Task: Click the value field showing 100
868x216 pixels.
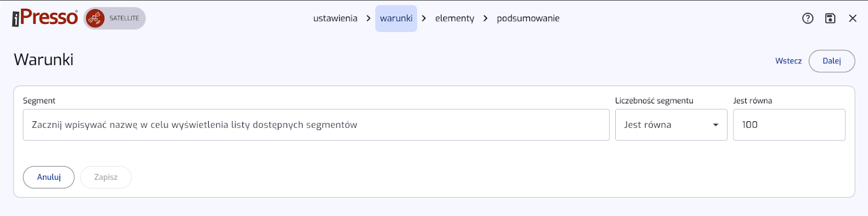Action: click(789, 125)
